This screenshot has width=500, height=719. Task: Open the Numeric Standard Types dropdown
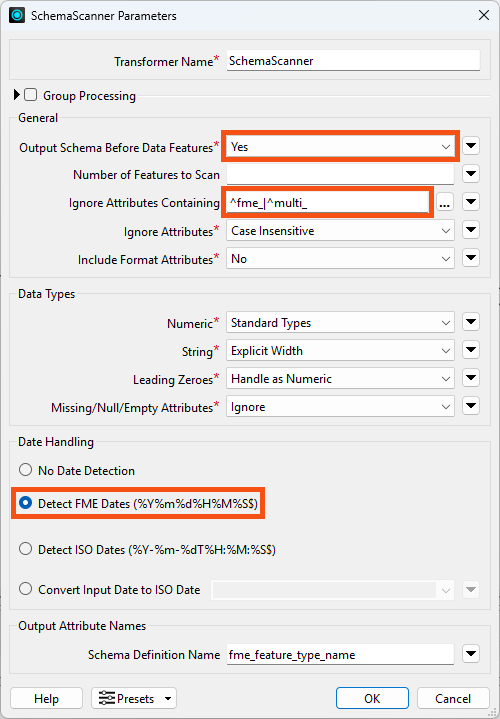340,323
